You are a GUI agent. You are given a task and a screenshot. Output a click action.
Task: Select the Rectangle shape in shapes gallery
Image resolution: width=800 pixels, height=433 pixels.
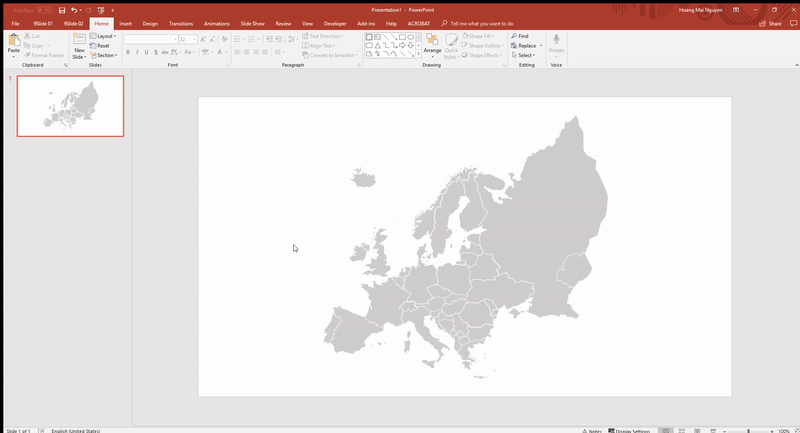point(402,37)
